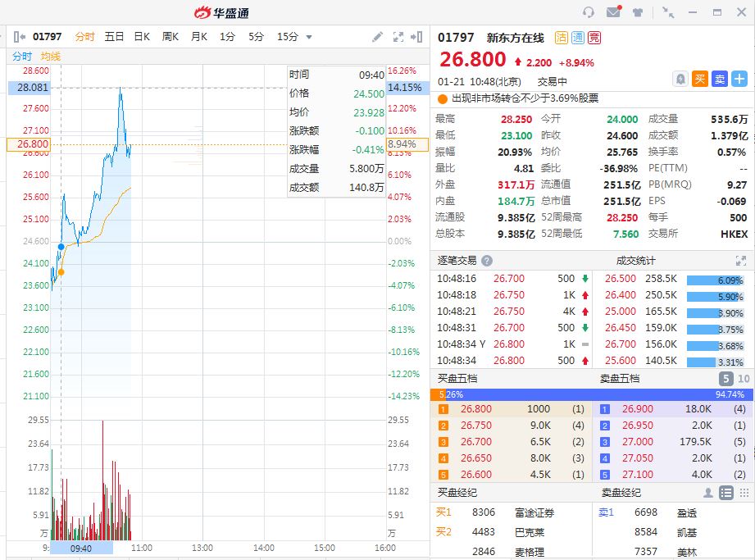Click ask level 1 price 26.900

coord(638,409)
